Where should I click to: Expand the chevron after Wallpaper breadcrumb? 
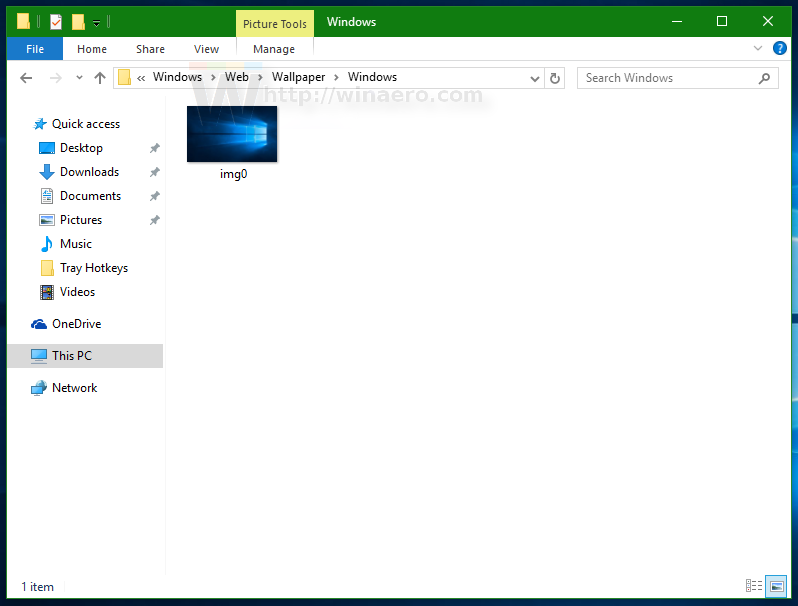pos(336,78)
